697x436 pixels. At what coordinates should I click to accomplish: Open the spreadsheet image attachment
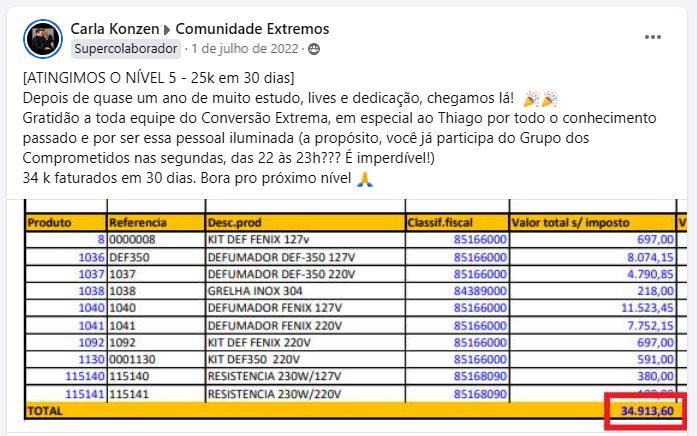(x=347, y=315)
